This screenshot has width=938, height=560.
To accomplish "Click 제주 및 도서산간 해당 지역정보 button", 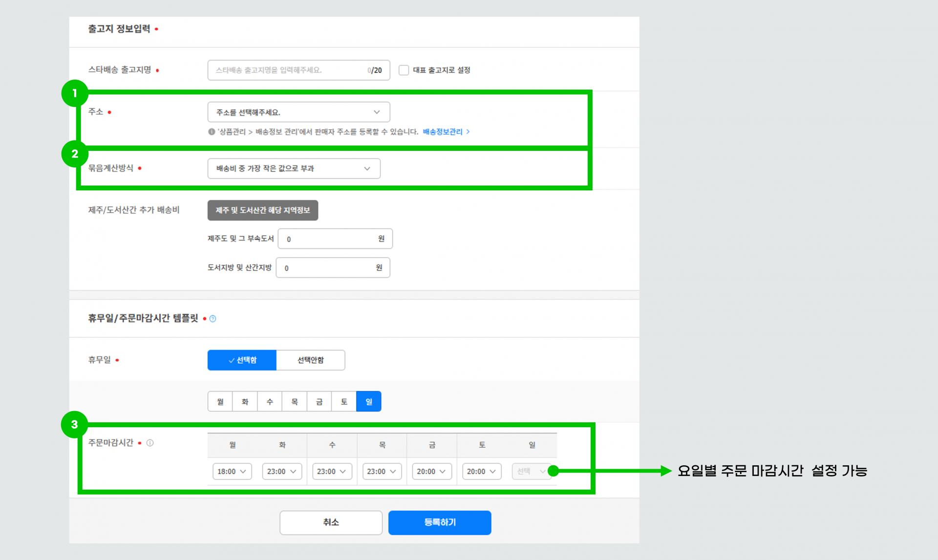I will 263,210.
